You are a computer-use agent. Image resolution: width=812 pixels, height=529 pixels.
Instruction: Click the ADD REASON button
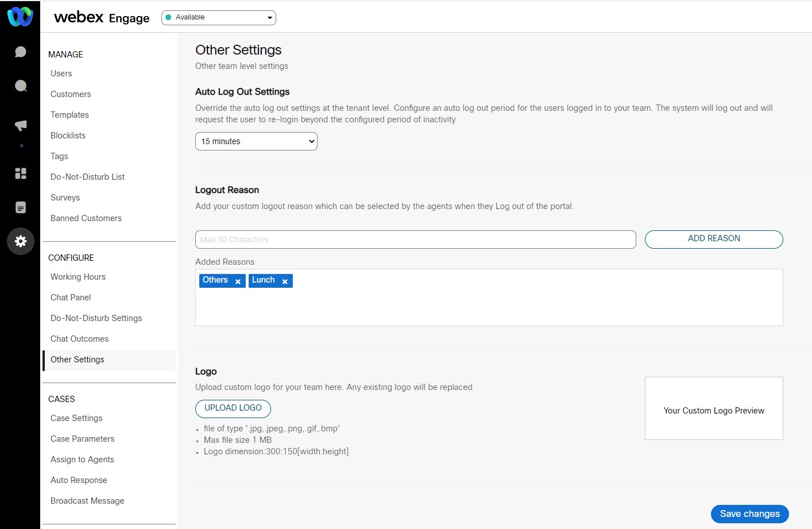click(x=714, y=239)
